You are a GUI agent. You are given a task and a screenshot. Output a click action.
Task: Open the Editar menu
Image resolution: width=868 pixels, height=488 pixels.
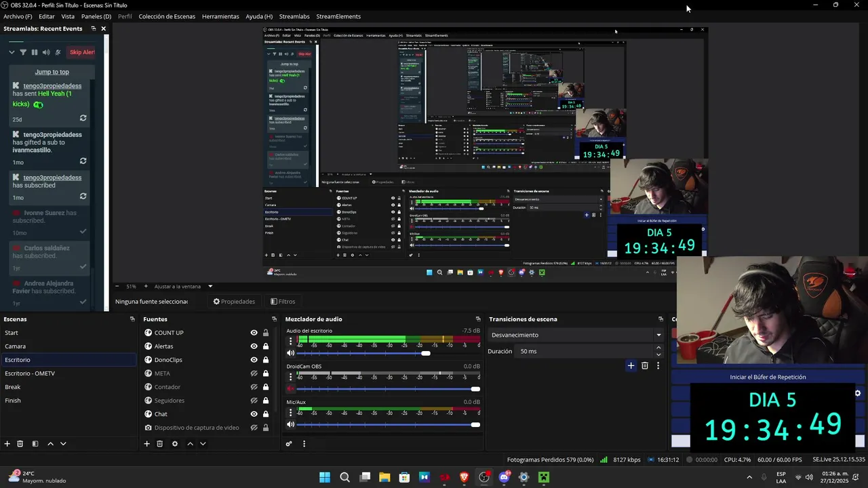click(x=47, y=16)
